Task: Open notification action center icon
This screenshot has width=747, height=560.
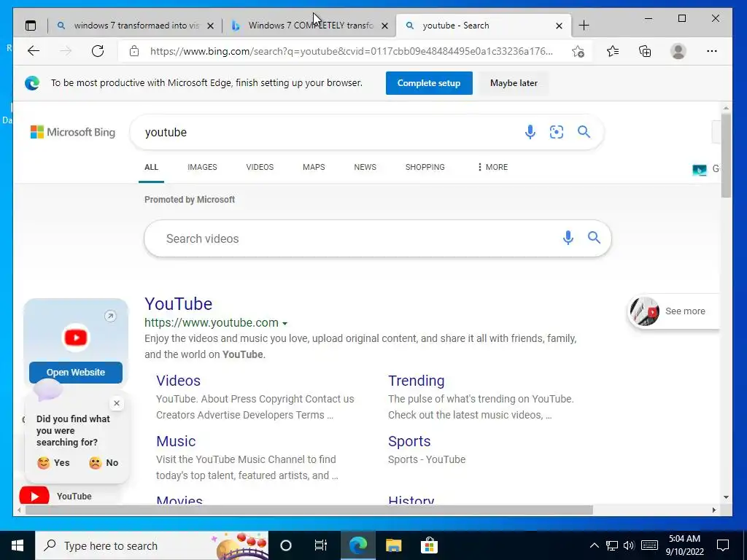Action: pos(723,545)
